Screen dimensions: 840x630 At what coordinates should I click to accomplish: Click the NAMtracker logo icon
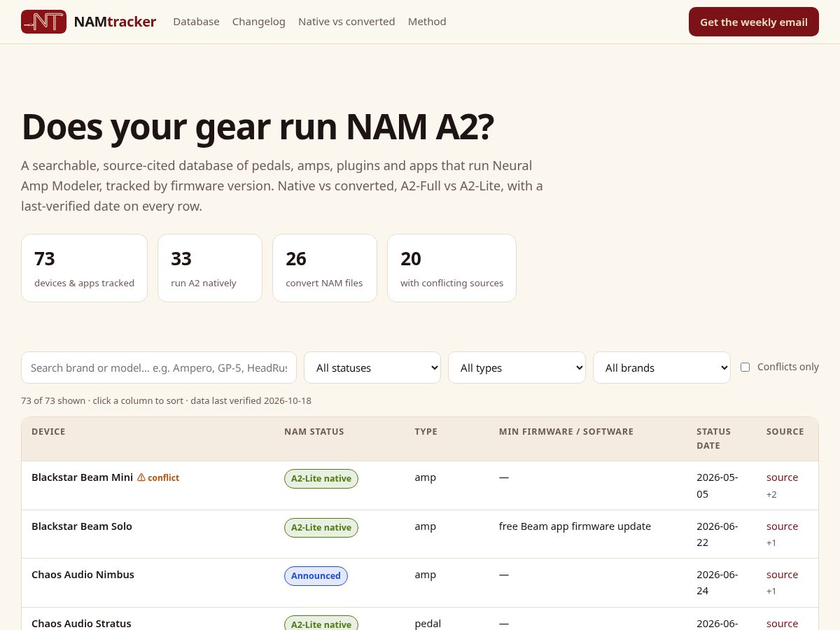pyautogui.click(x=43, y=22)
